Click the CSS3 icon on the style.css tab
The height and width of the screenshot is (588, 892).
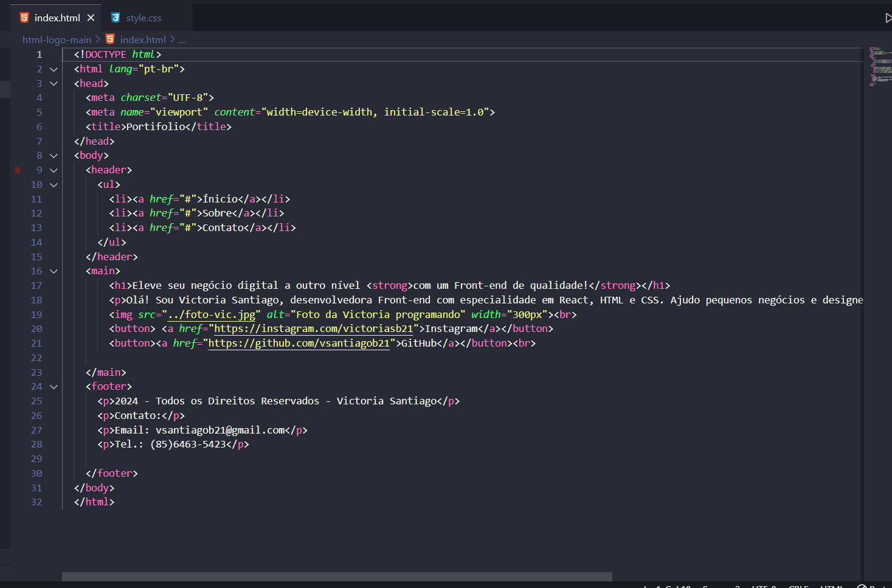point(116,18)
